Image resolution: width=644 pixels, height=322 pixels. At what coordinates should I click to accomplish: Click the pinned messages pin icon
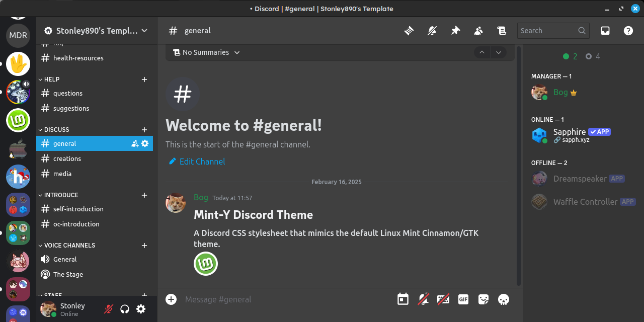click(x=455, y=30)
